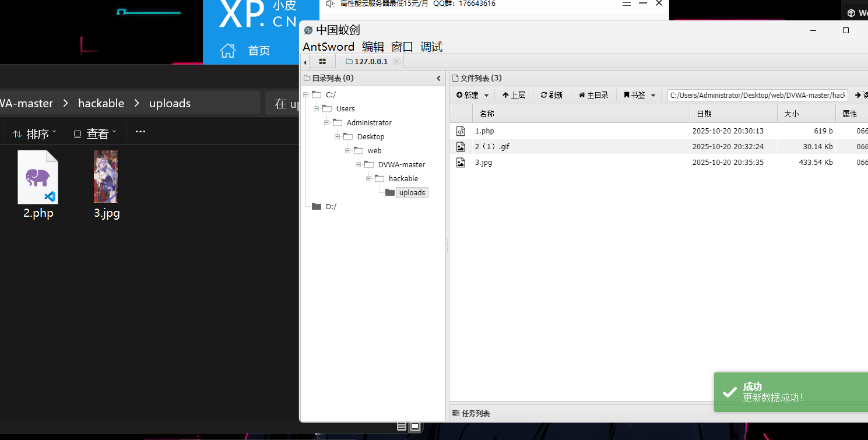Click the path input field in AntSword

click(758, 95)
